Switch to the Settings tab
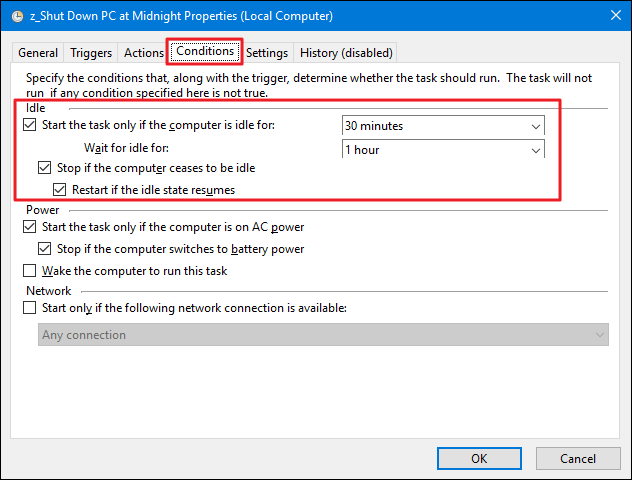 [x=267, y=53]
